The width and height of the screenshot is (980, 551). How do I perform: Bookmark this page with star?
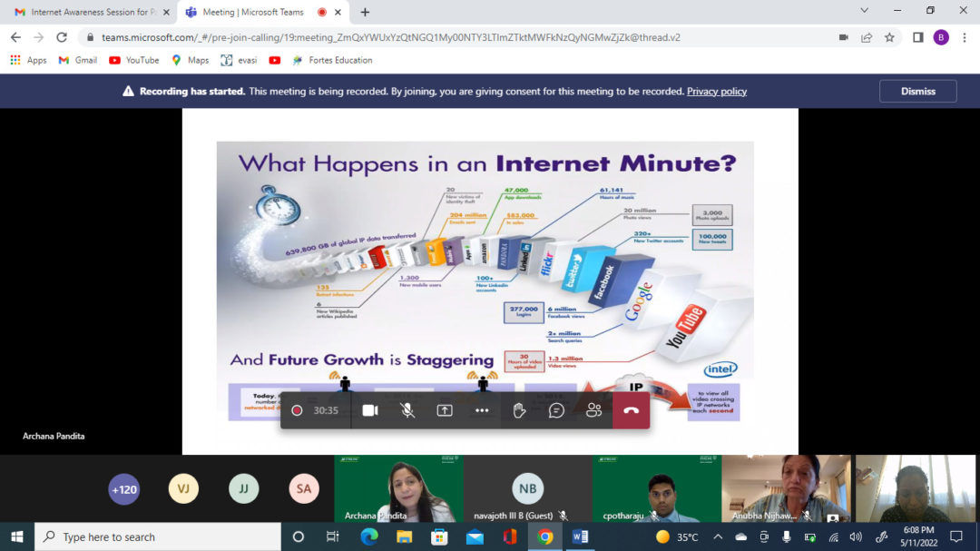click(x=889, y=37)
